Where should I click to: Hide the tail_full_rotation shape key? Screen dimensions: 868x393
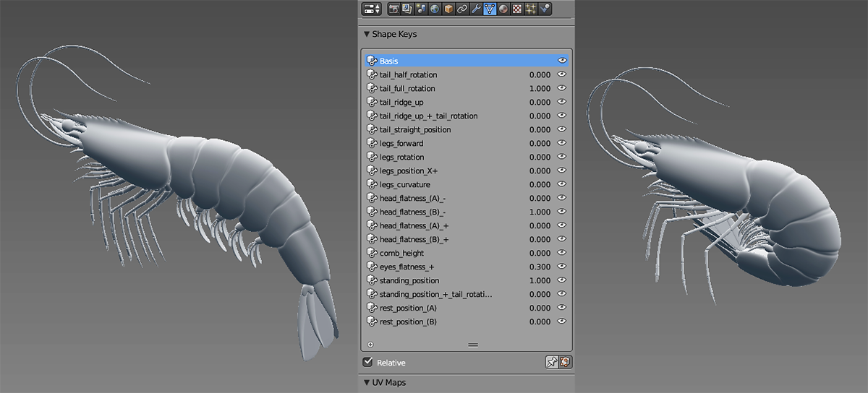coord(562,88)
